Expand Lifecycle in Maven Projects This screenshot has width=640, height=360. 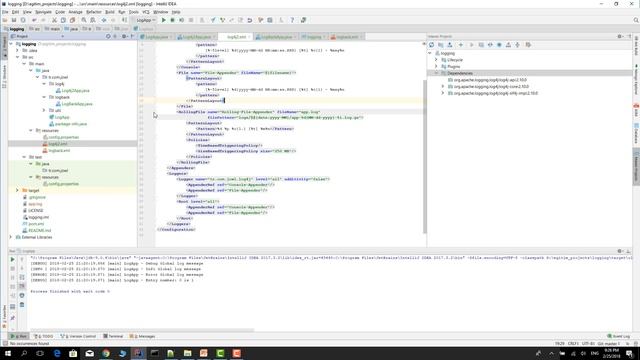tap(436, 60)
